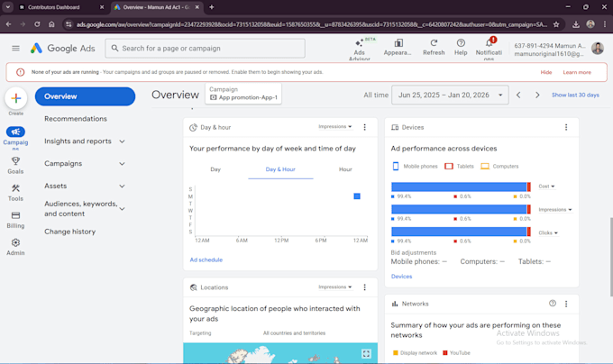Open the App promotion-App-1 campaign selector
The width and height of the screenshot is (613, 364).
coord(243,94)
